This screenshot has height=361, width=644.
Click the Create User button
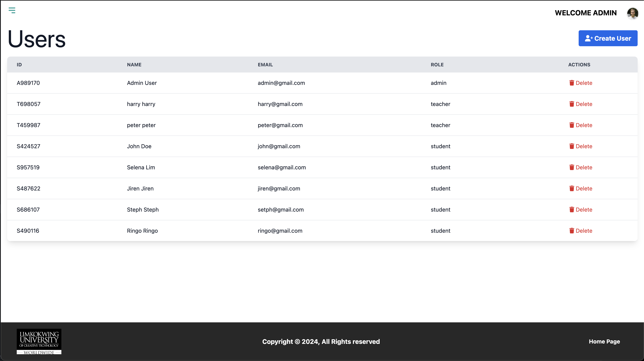608,38
